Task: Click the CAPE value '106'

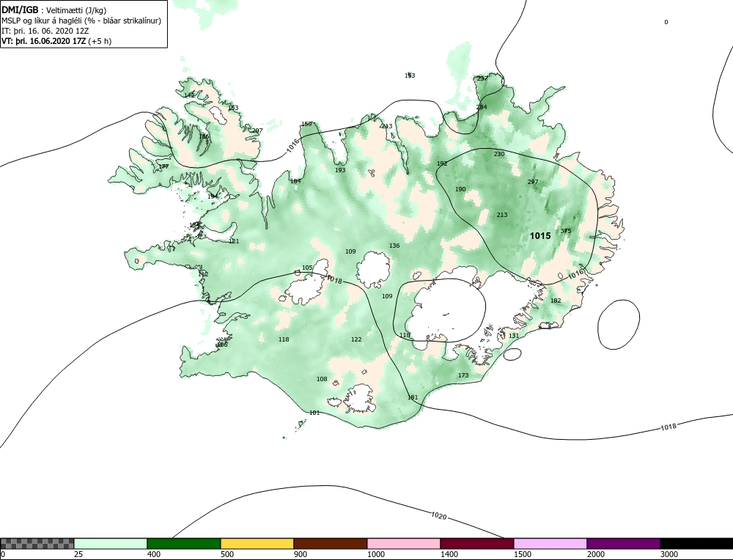Action: pos(223,345)
